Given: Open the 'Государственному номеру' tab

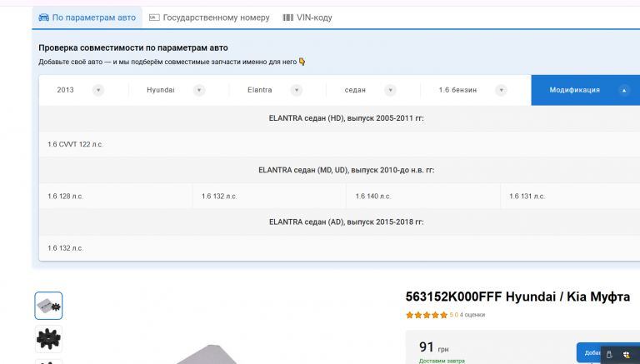Looking at the screenshot, I should tap(209, 17).
